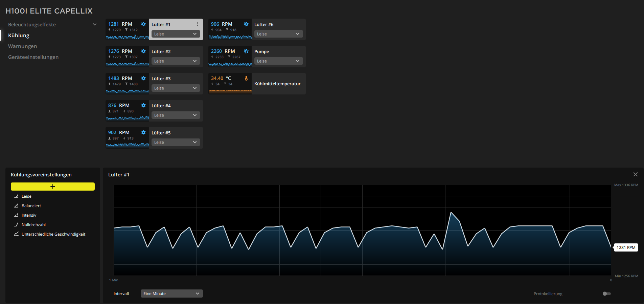Screen dimensions: 644x304
Task: Click gear icon on Lüfter #2 tile
Action: [143, 51]
